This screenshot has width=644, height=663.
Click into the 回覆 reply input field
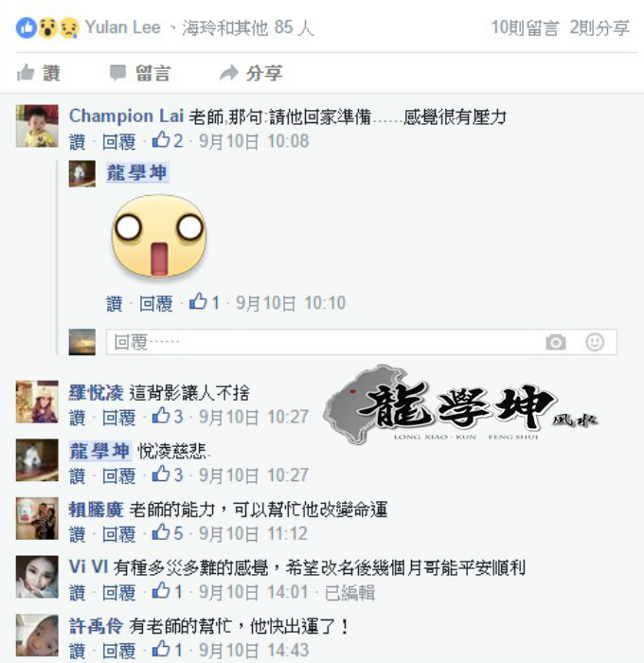pos(361,342)
